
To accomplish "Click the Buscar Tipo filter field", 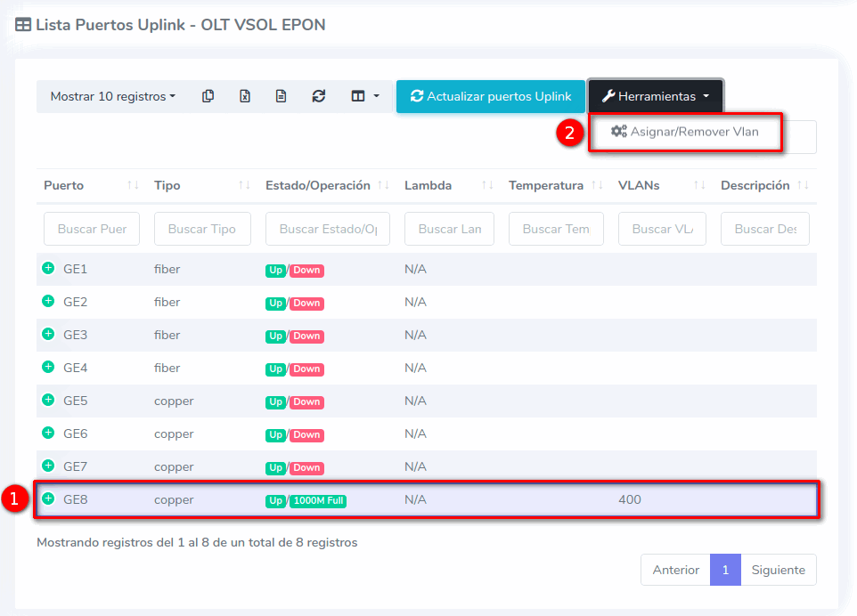I will coord(202,229).
